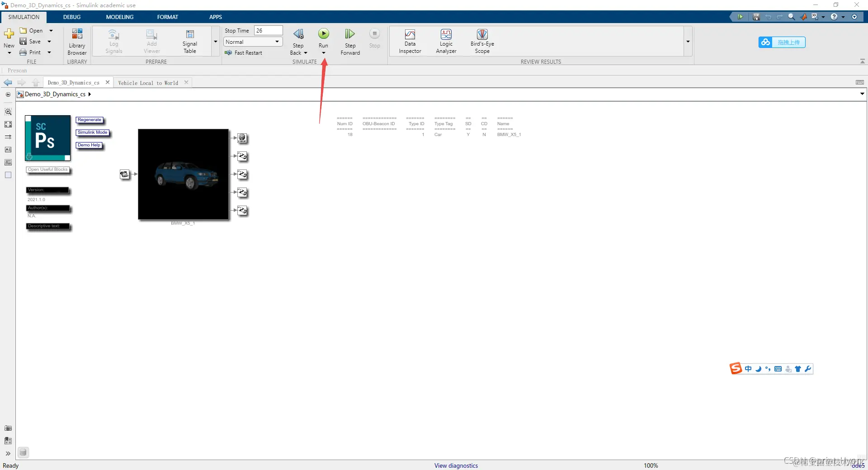Viewport: 868px width, 470px height.
Task: Toggle sample time display arrows icon
Action: (x=8, y=137)
